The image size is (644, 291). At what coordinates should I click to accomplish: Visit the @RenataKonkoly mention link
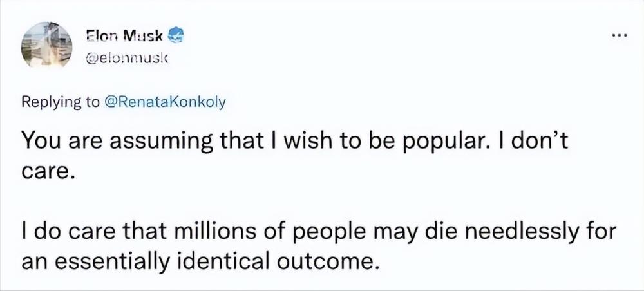[x=166, y=102]
